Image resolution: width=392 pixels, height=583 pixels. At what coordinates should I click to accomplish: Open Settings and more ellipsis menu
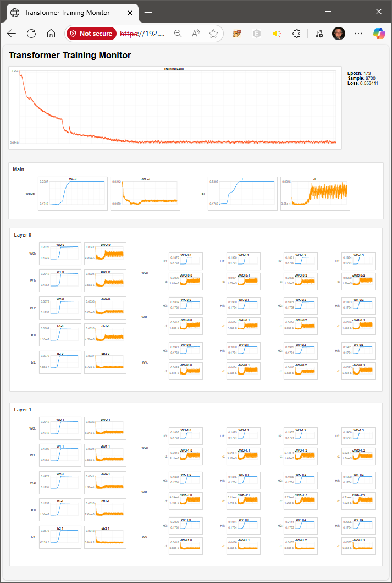[358, 34]
